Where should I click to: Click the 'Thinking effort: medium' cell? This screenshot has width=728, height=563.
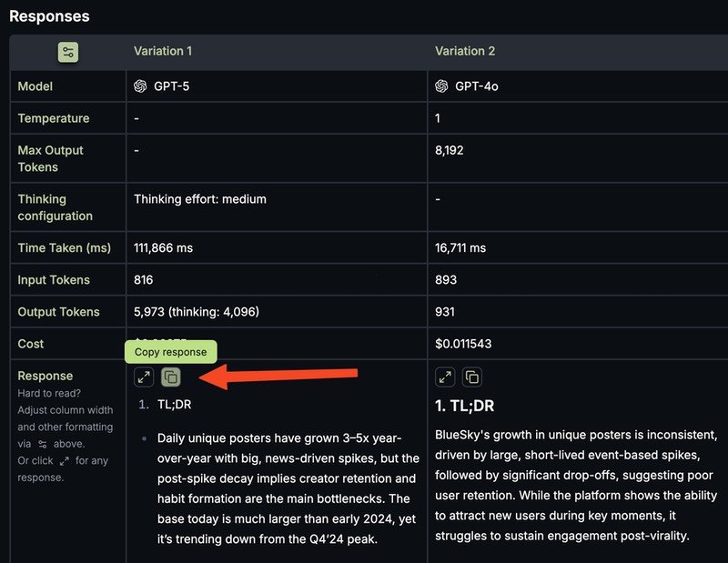(x=200, y=198)
